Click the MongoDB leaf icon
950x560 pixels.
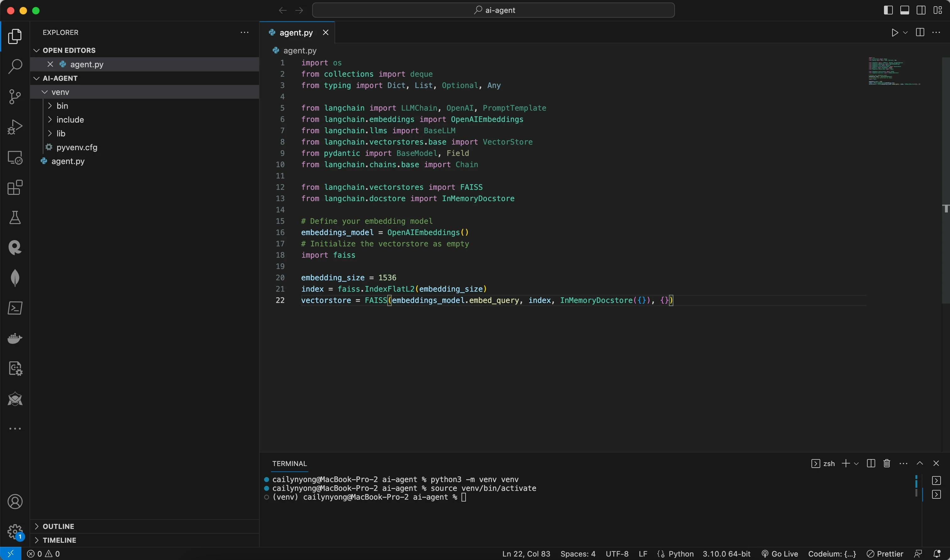15,278
